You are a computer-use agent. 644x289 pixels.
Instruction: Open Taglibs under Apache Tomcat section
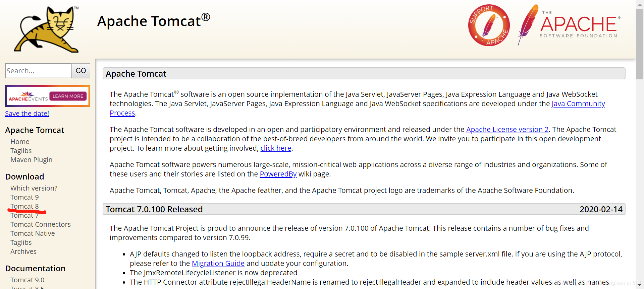21,151
